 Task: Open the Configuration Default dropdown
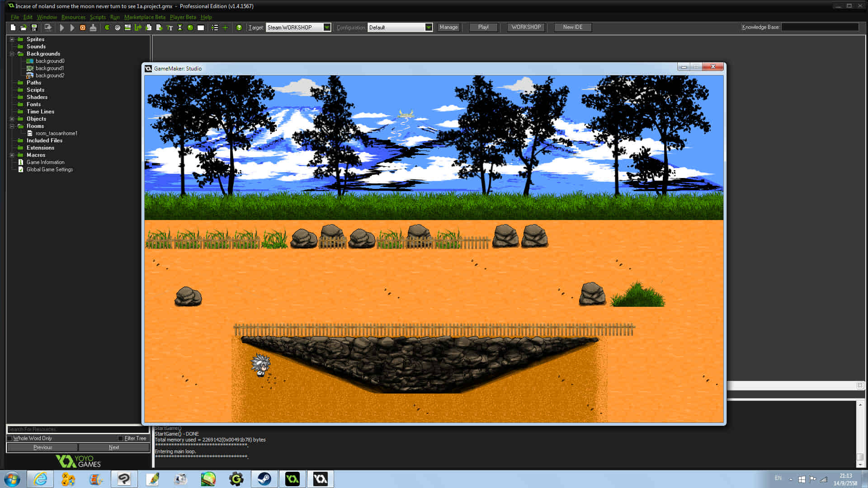pyautogui.click(x=428, y=28)
